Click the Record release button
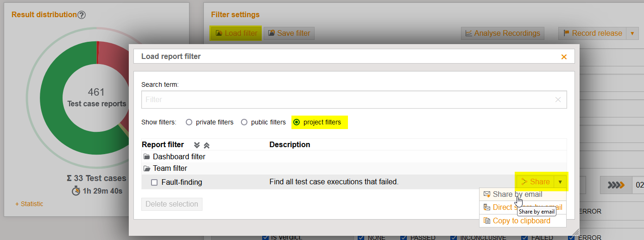Viewport: 644px width, 240px height. tap(592, 33)
